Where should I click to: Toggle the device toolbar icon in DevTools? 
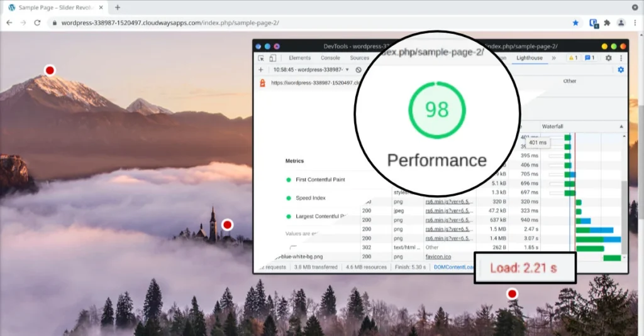(273, 58)
